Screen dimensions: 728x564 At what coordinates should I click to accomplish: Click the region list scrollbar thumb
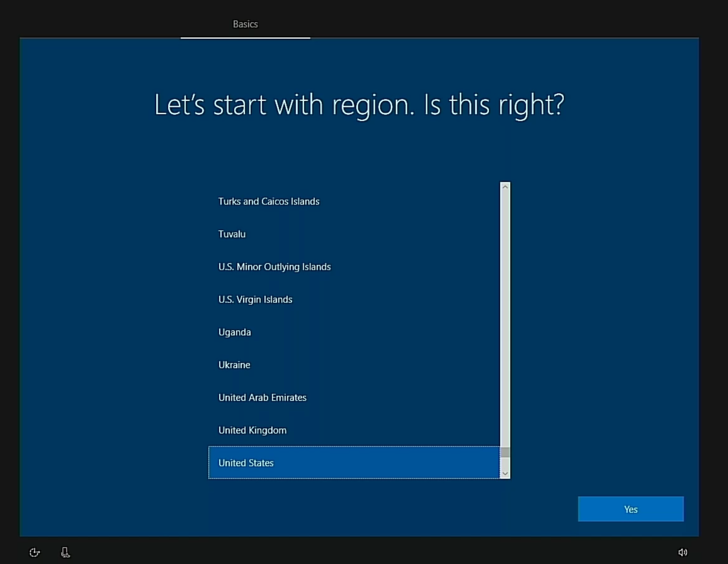pyautogui.click(x=505, y=453)
